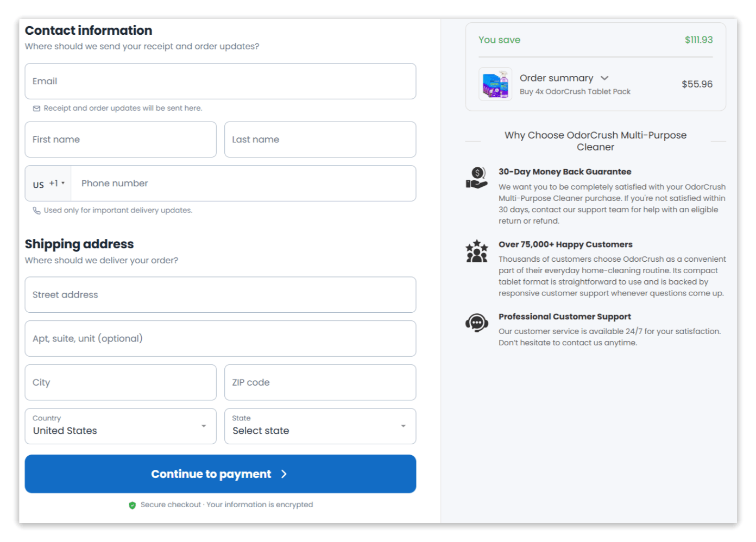Click the Apt, suite, unit optional field

(x=220, y=339)
